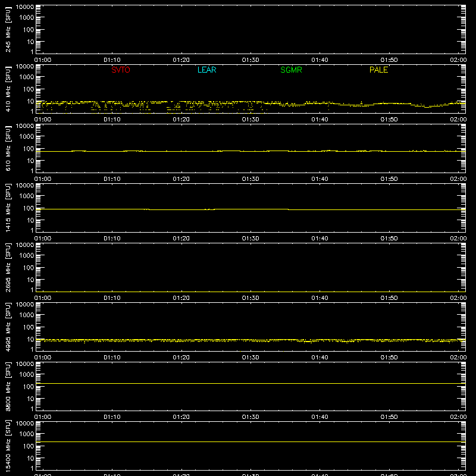Select the '1415 MHz [SFU]' axis title
The width and height of the screenshot is (476, 476).
tap(8, 208)
